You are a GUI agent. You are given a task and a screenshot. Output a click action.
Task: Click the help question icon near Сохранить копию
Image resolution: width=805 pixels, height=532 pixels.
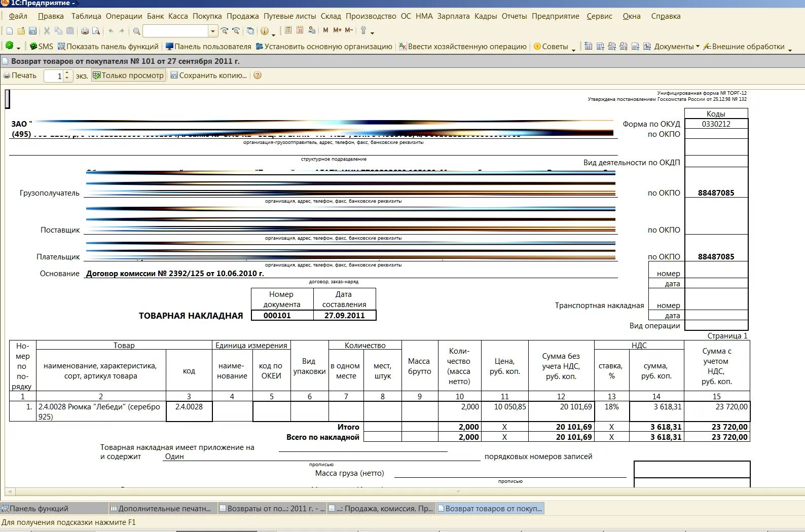pos(258,75)
